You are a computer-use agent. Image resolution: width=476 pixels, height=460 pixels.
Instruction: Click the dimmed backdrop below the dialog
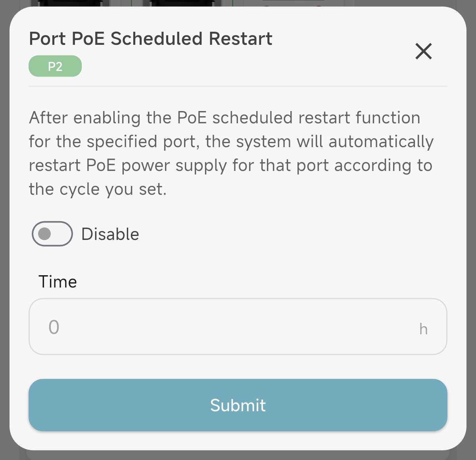(238, 455)
